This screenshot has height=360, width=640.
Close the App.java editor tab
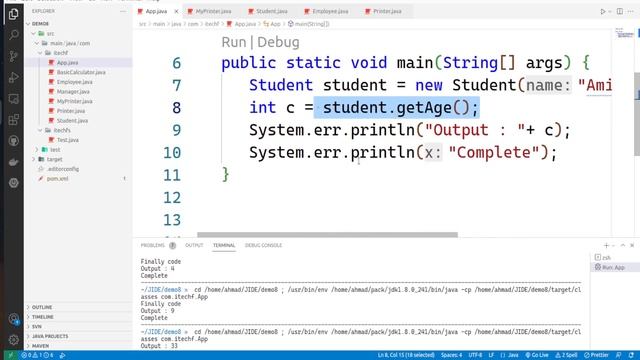176,11
